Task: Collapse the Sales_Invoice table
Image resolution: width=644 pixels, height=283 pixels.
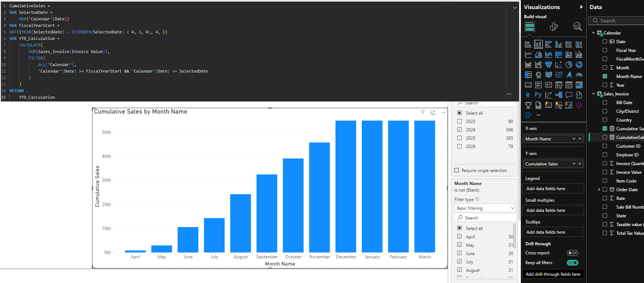Action: click(594, 94)
